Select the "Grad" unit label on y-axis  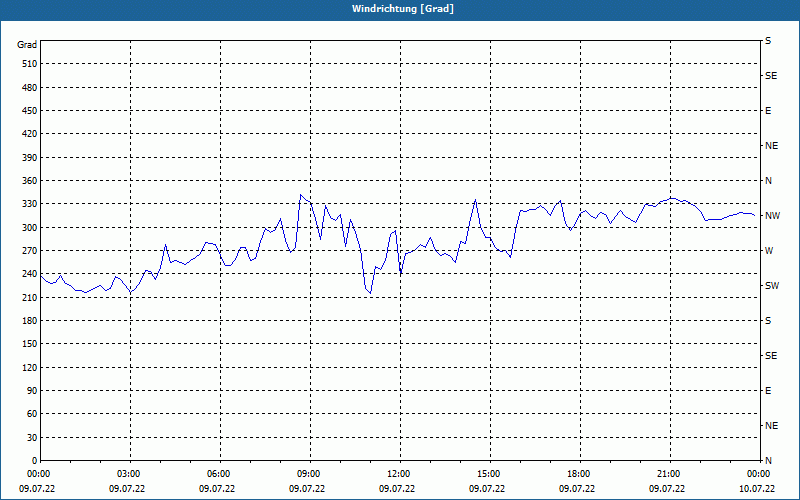tap(27, 45)
